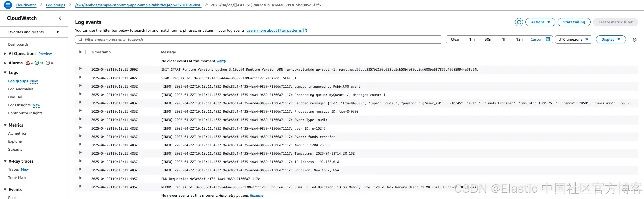Click the in-alarm red triangle icon
Viewport: 644px width, 199px height.
coord(28,63)
